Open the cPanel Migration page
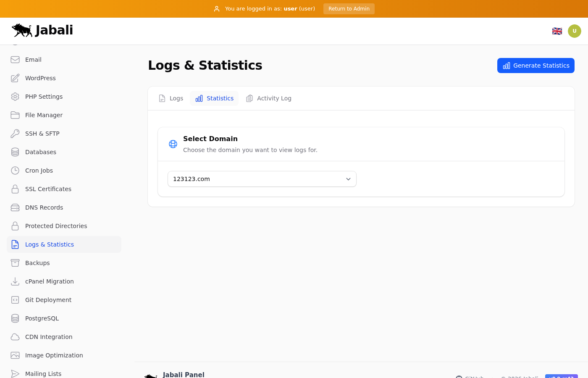 click(x=49, y=281)
